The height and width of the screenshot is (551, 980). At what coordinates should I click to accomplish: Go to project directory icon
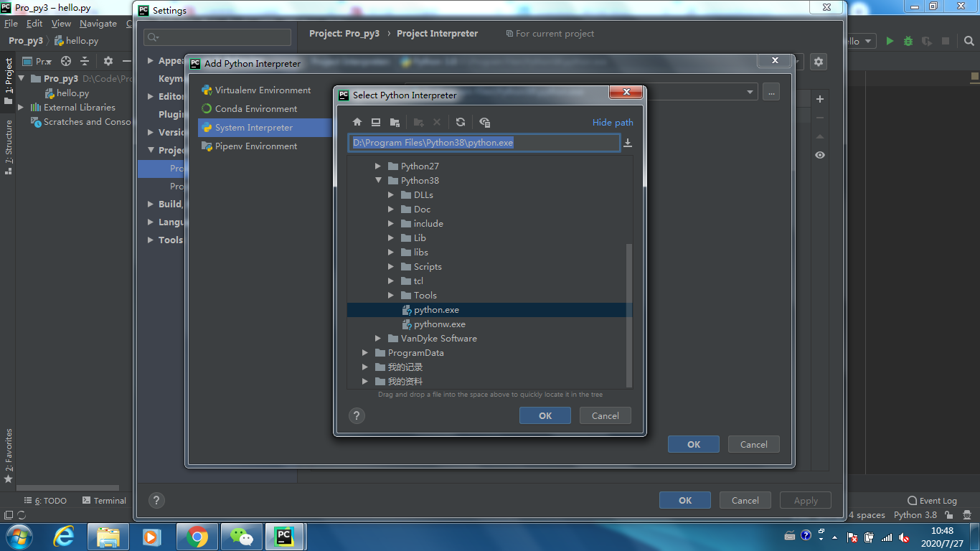tap(395, 122)
